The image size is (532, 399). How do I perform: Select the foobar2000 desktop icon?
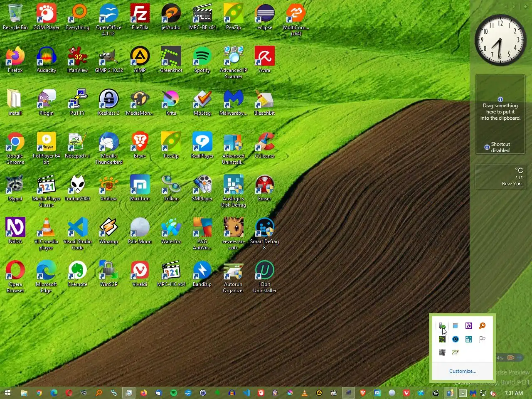[x=78, y=188]
